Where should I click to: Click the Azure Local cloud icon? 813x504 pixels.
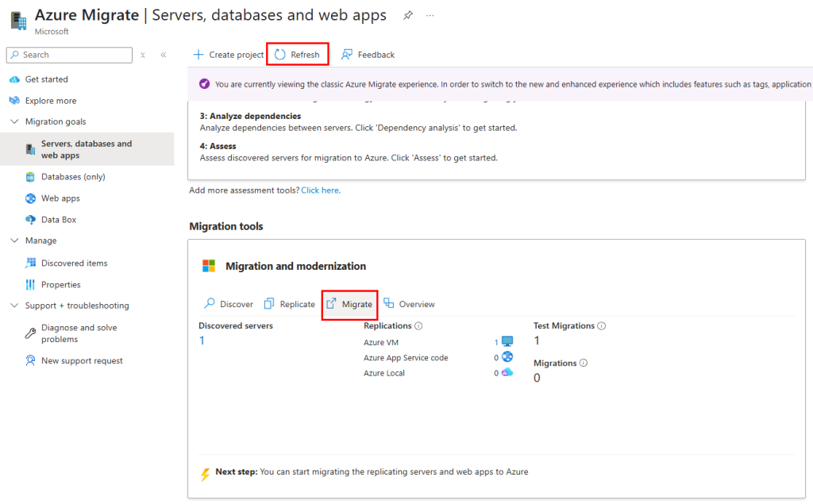point(507,372)
